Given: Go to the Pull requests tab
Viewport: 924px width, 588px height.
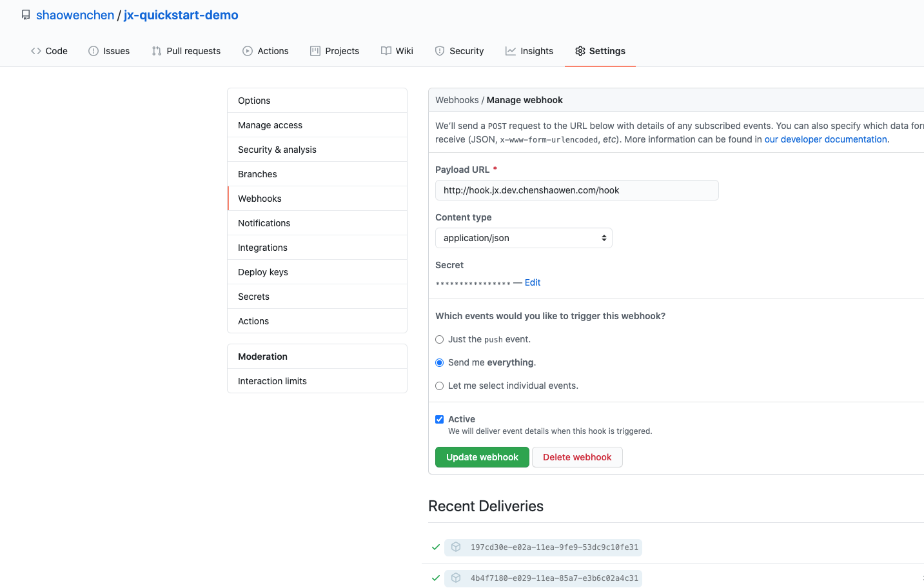Looking at the screenshot, I should [x=186, y=51].
